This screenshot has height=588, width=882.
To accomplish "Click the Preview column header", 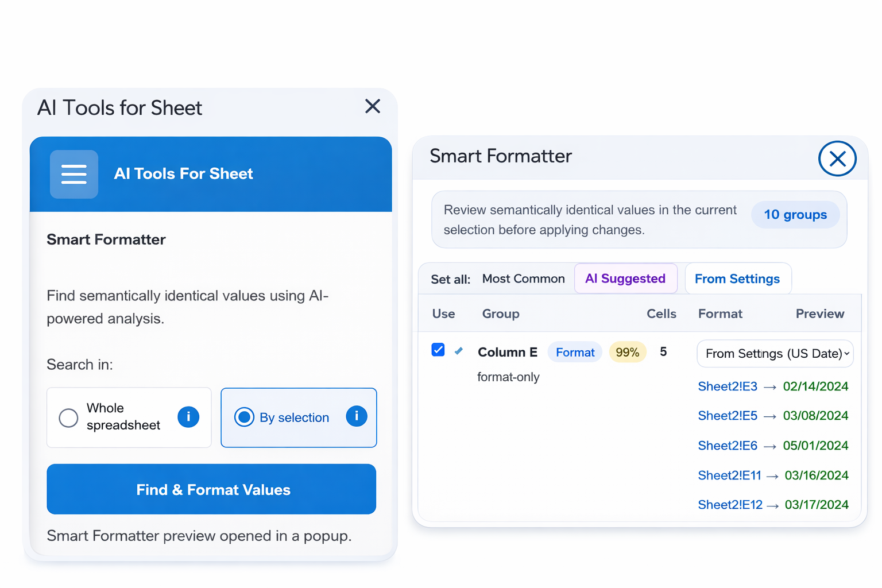I will [x=820, y=314].
